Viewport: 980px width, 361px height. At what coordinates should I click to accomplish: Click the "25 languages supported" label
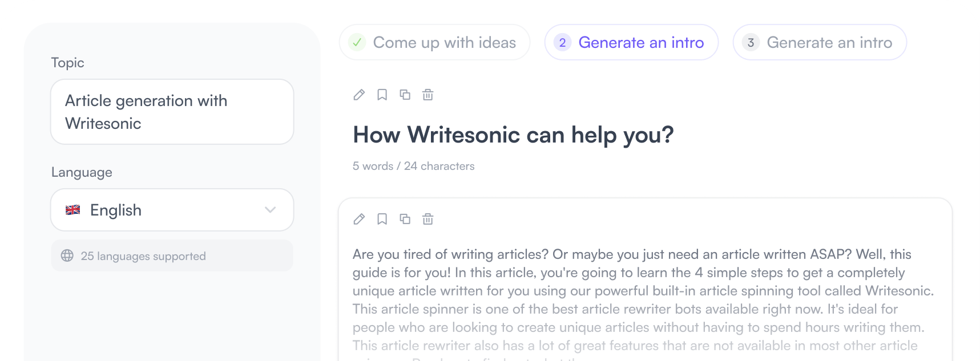coord(143,255)
